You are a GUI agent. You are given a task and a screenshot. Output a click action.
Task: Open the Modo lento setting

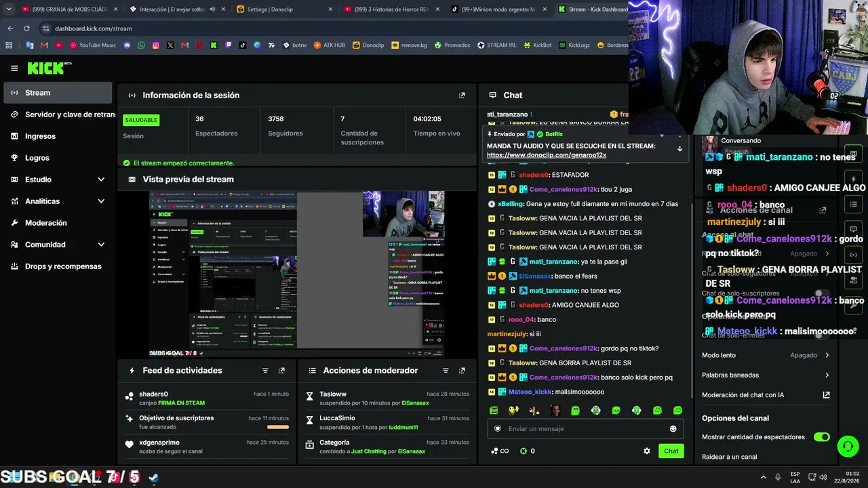click(766, 355)
